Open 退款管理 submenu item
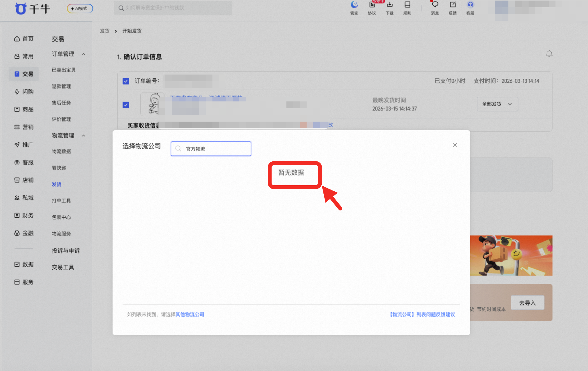The height and width of the screenshot is (371, 588). pyautogui.click(x=61, y=86)
